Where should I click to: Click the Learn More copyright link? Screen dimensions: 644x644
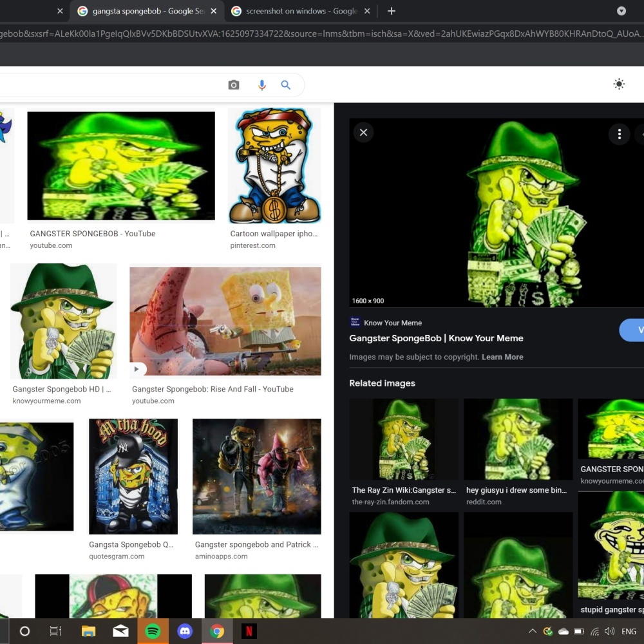coord(502,357)
